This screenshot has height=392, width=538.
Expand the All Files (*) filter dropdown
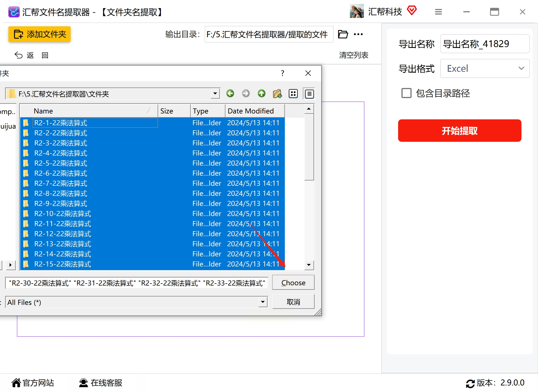(263, 302)
